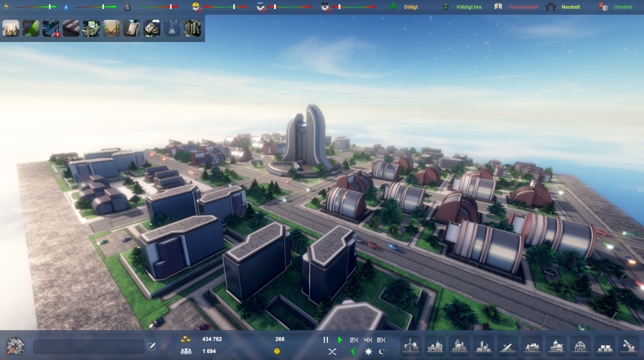Play at normal speed

point(340,340)
